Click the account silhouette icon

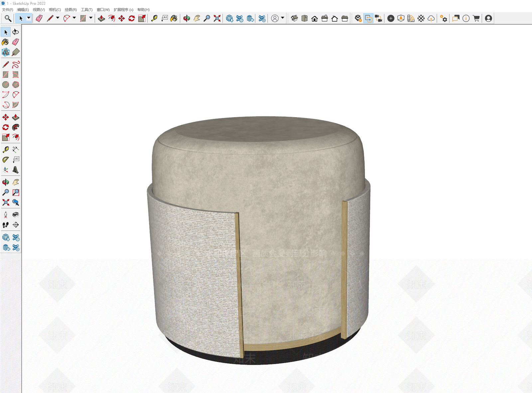pos(488,18)
